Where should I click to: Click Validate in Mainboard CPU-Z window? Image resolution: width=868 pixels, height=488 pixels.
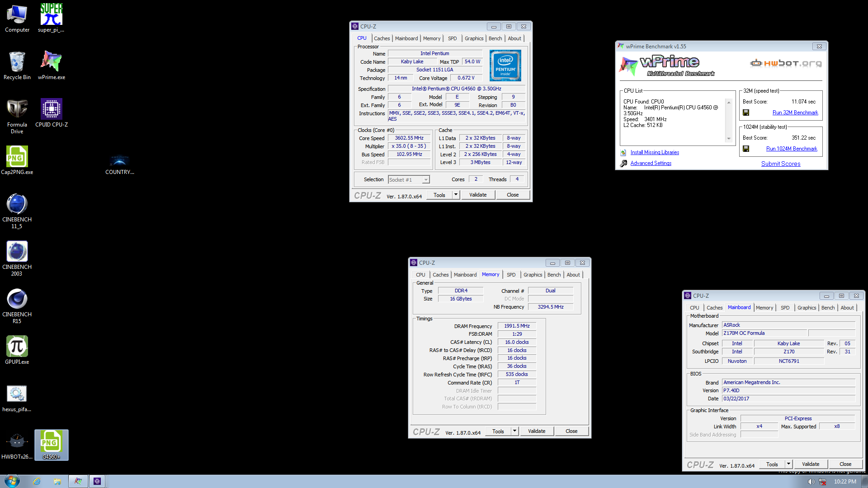811,464
